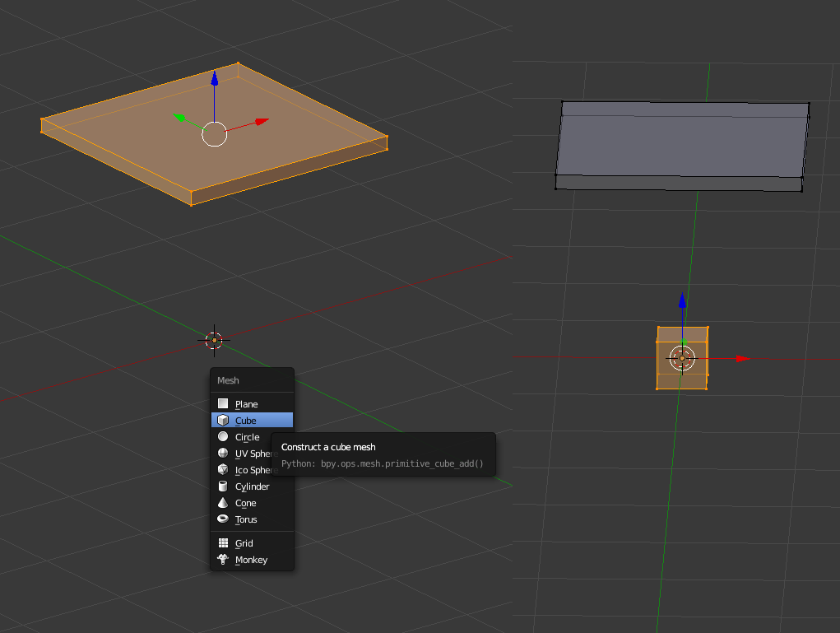The width and height of the screenshot is (840, 633).
Task: Click the Grid mesh icon
Action: (223, 543)
